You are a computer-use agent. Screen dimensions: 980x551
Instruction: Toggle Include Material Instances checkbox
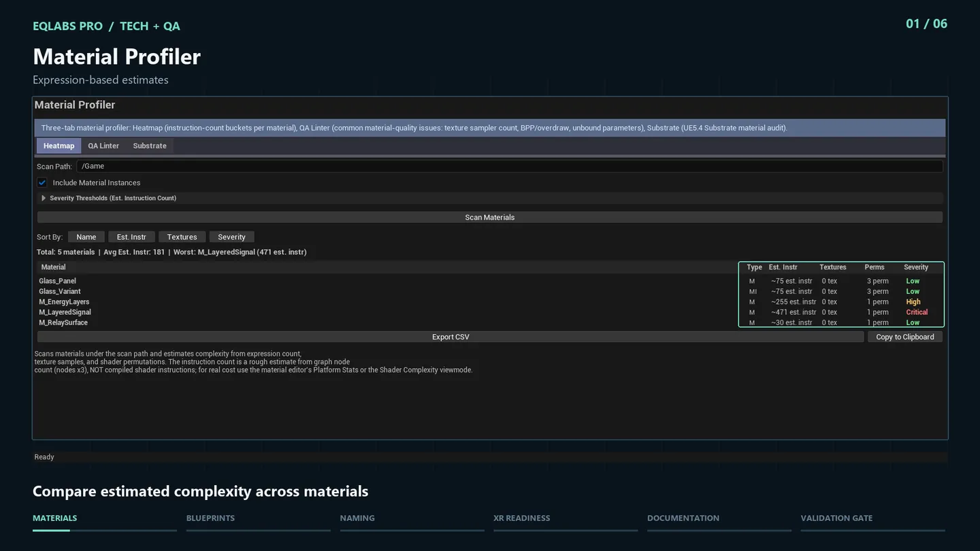(x=42, y=182)
